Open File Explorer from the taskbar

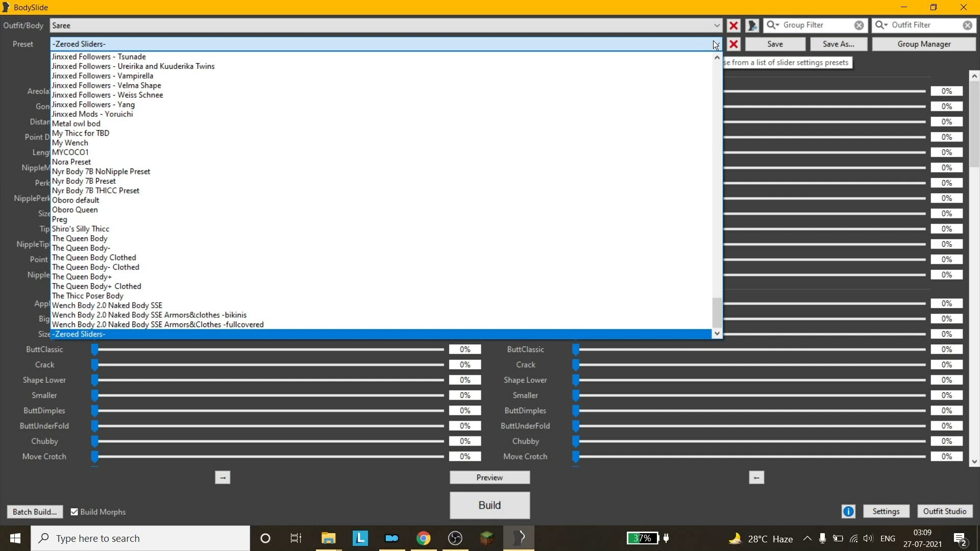click(x=328, y=538)
